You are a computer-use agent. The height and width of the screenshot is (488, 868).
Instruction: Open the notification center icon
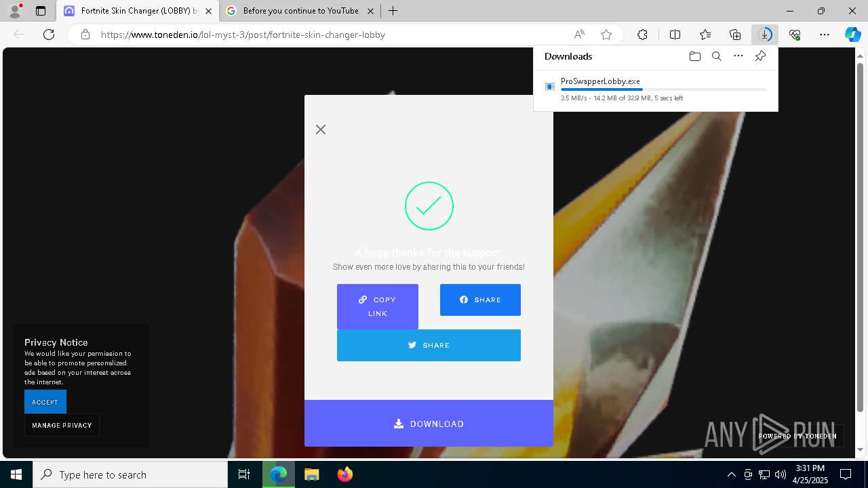pos(846,474)
